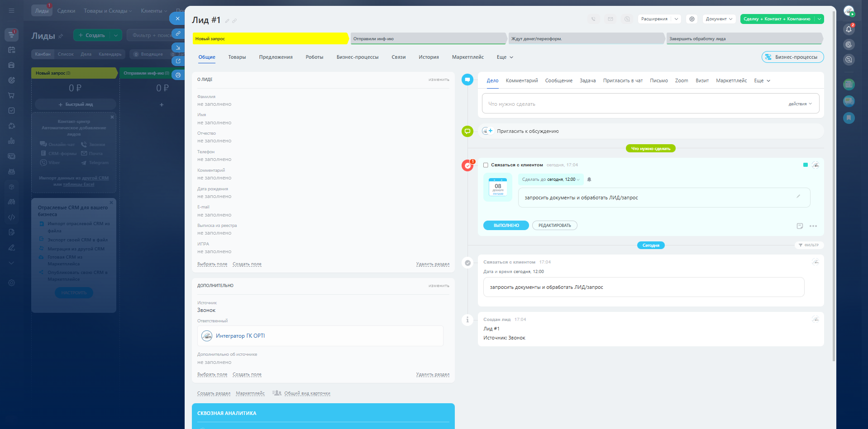Image resolution: width=868 pixels, height=429 pixels.
Task: Click the Что нужно сделать input field
Action: pyautogui.click(x=634, y=104)
